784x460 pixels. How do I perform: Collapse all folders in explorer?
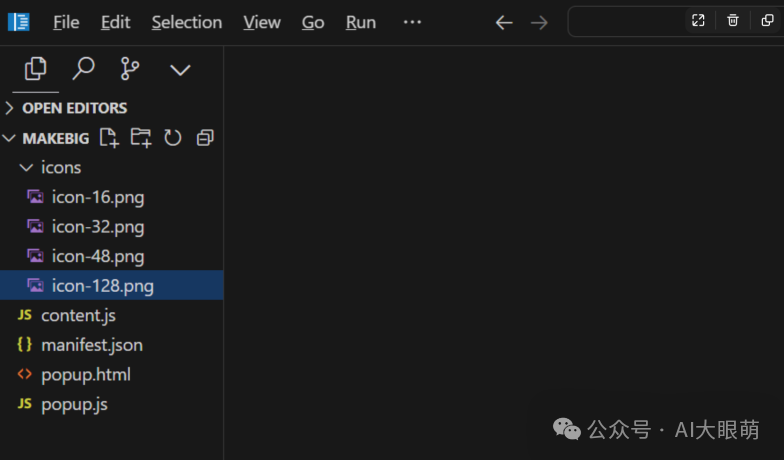[x=205, y=138]
